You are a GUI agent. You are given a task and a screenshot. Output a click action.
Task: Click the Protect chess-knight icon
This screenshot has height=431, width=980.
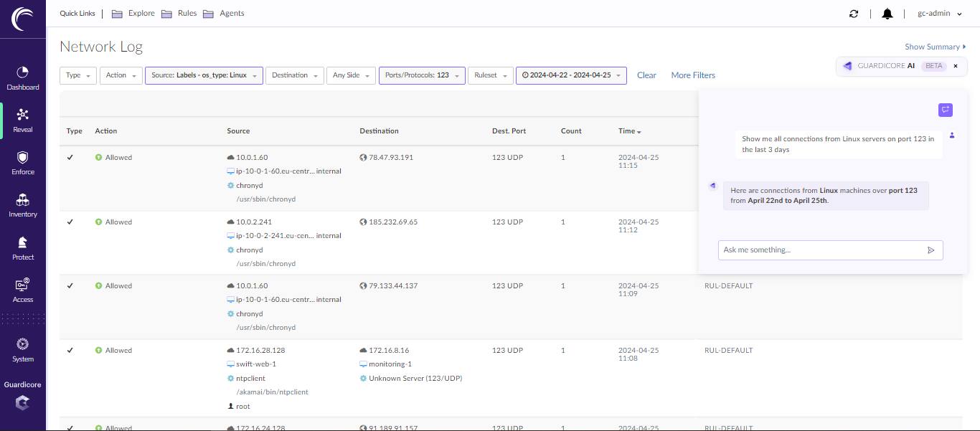[22, 243]
